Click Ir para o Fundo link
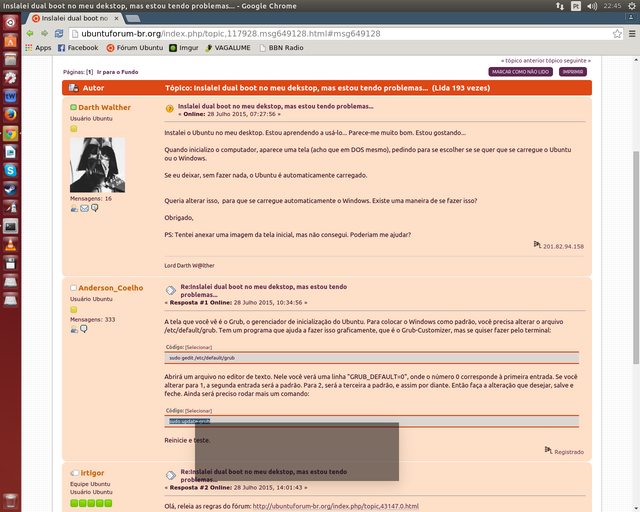This screenshot has height=512, width=640. 118,72
